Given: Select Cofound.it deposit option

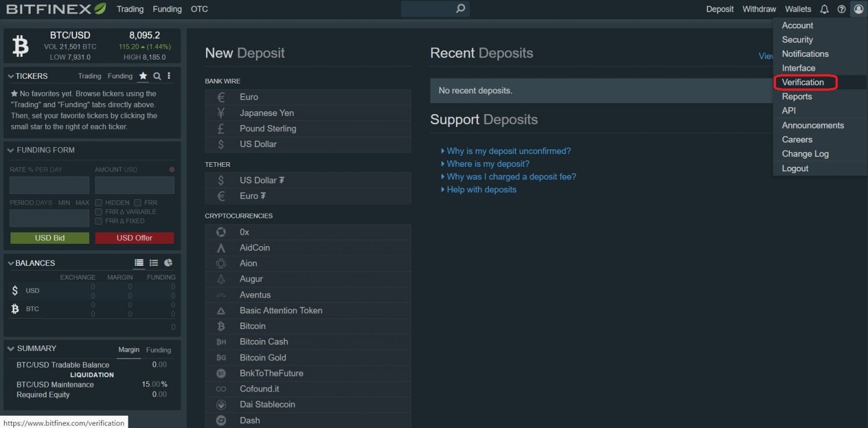Looking at the screenshot, I should tap(308, 389).
